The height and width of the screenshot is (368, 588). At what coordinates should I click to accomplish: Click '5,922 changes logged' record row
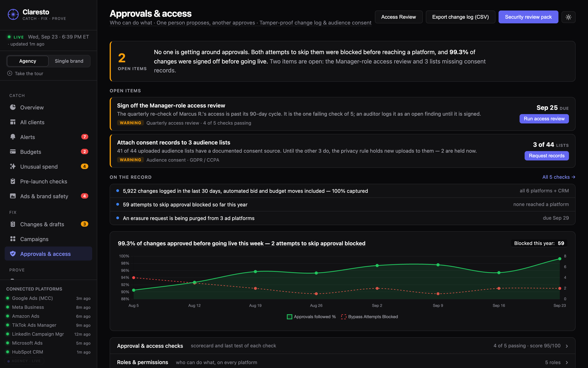pyautogui.click(x=342, y=191)
